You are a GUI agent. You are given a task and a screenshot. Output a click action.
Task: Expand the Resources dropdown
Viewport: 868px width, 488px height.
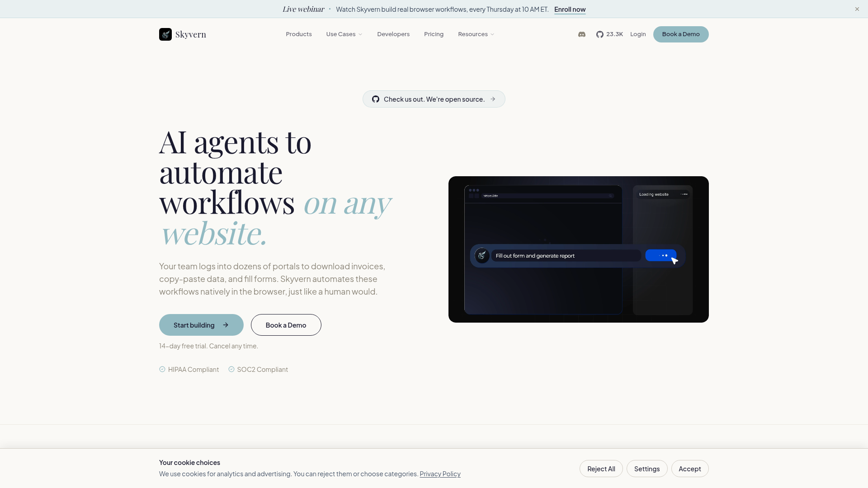pyautogui.click(x=476, y=34)
